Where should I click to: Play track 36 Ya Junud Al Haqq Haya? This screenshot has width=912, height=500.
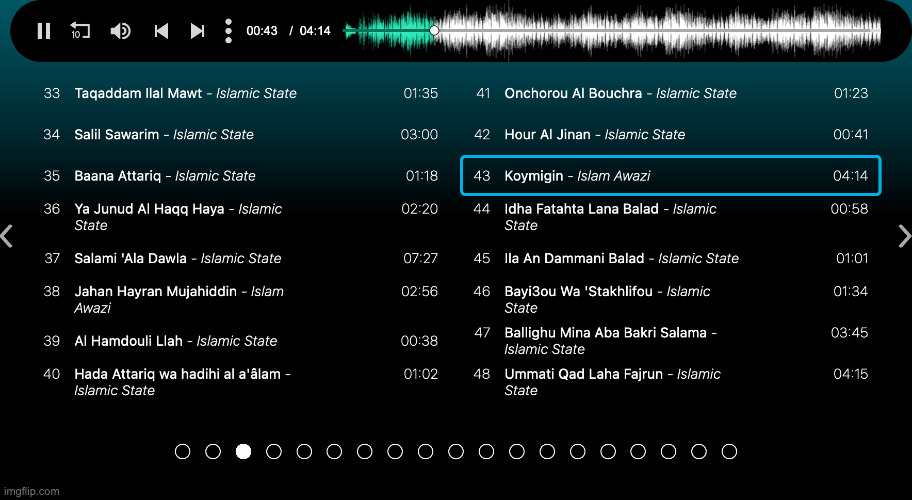241,217
